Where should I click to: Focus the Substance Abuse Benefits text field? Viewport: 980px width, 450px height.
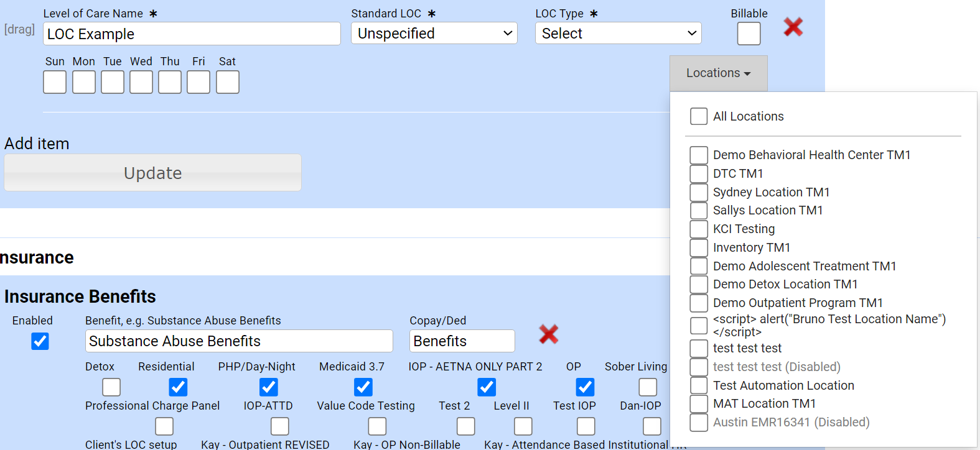pyautogui.click(x=239, y=341)
